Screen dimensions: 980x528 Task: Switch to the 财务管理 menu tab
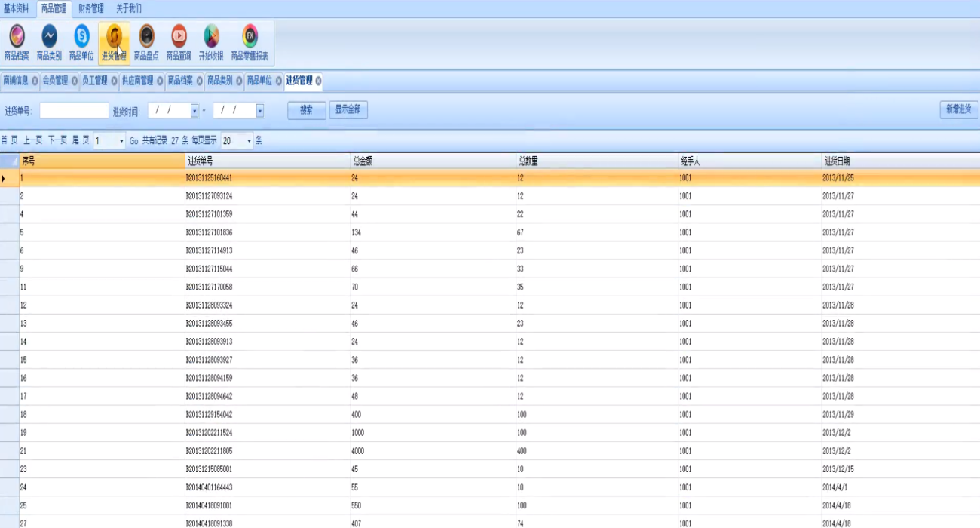(x=91, y=8)
